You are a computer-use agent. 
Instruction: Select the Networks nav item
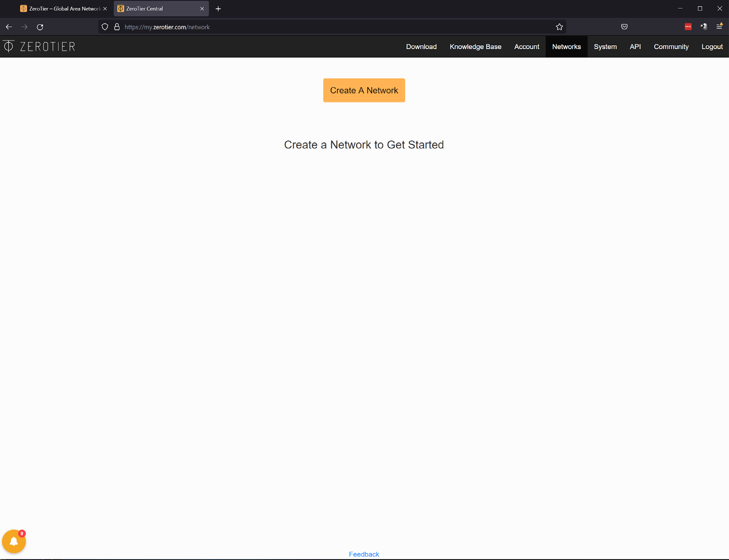566,47
